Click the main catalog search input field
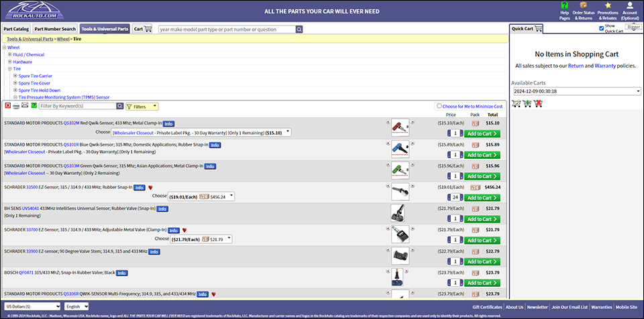The height and width of the screenshot is (319, 644). coord(227,29)
